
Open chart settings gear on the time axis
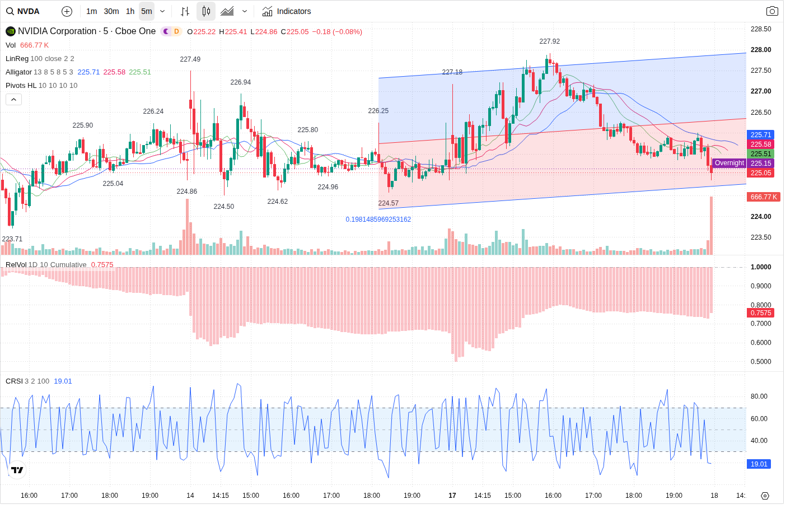pos(765,496)
